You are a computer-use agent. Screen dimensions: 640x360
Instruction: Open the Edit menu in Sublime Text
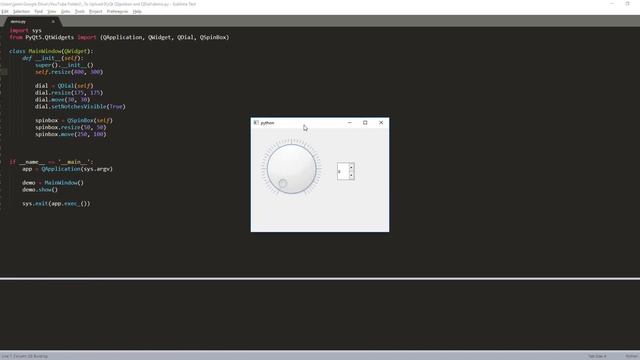[5, 11]
